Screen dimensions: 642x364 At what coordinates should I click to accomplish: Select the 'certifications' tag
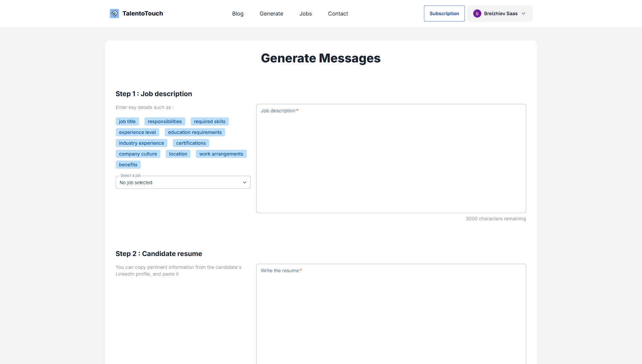pyautogui.click(x=190, y=143)
